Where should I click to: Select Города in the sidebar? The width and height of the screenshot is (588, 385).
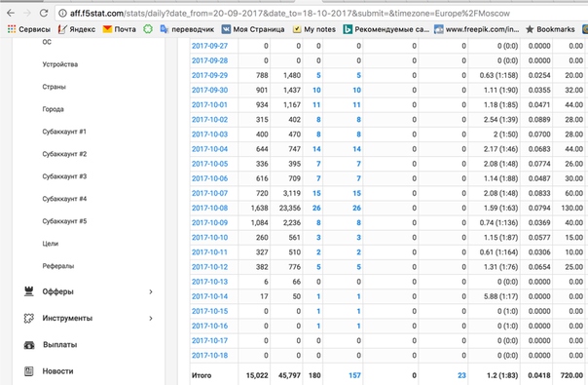point(53,109)
